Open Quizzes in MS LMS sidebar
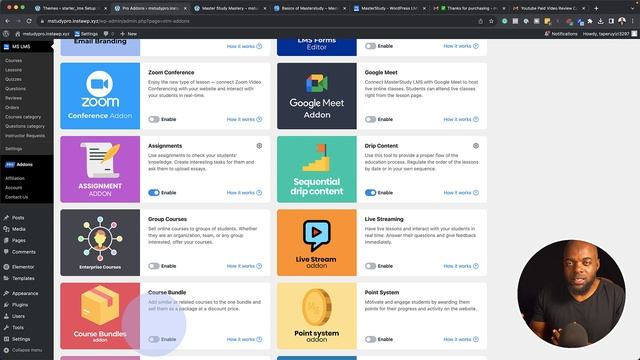The image size is (640, 360). tap(13, 79)
